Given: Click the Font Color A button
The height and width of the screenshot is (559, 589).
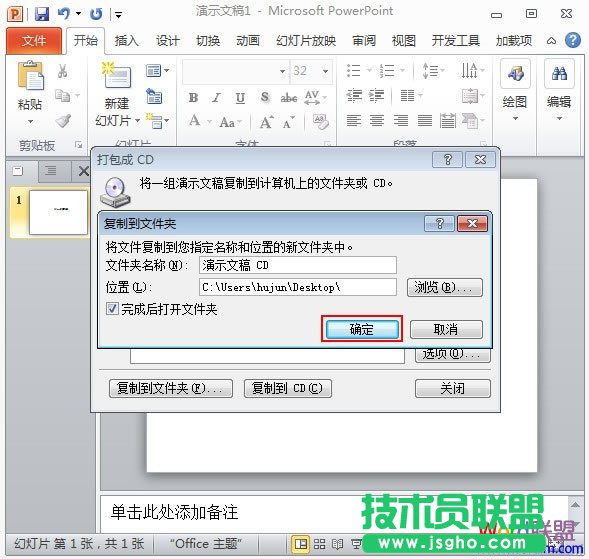Looking at the screenshot, I should 194,121.
